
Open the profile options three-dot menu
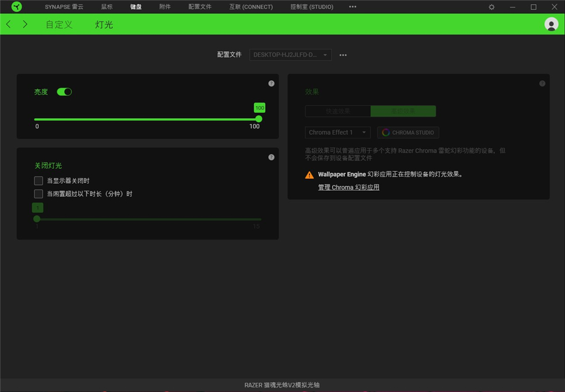[343, 55]
